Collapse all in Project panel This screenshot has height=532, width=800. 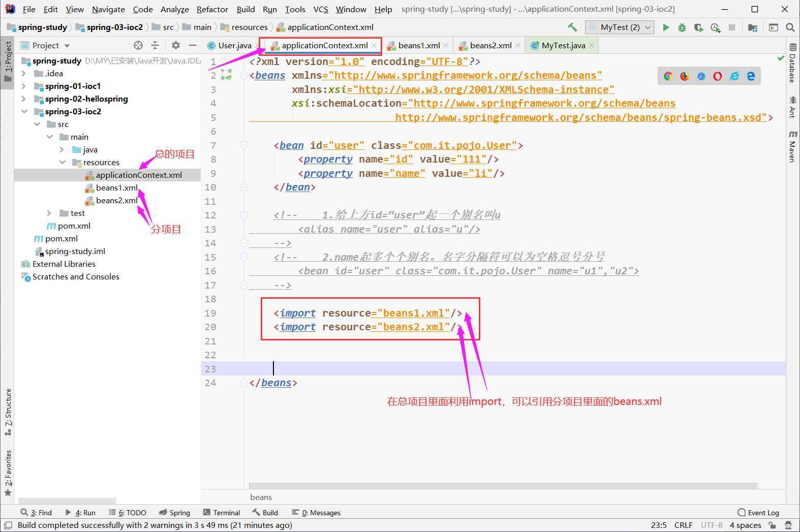pyautogui.click(x=155, y=45)
